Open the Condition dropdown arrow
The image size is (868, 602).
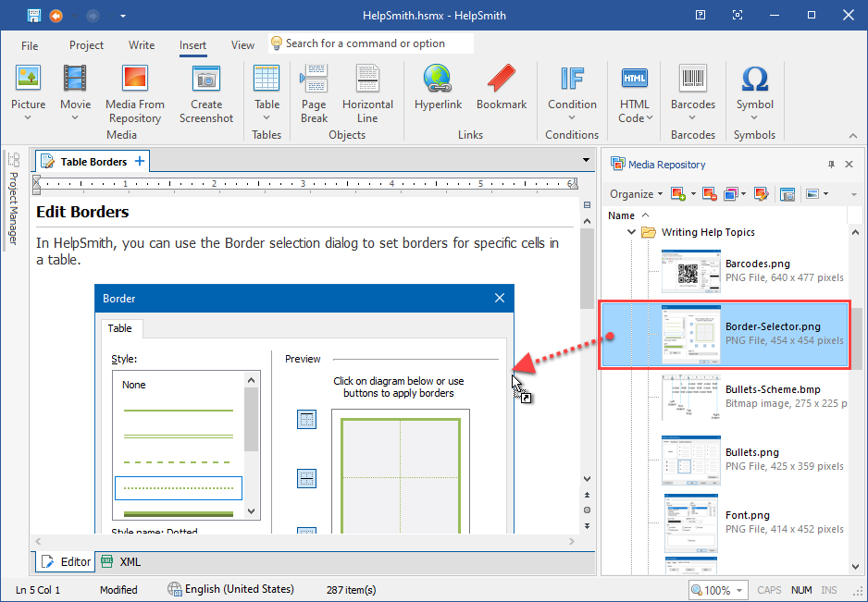click(x=572, y=117)
